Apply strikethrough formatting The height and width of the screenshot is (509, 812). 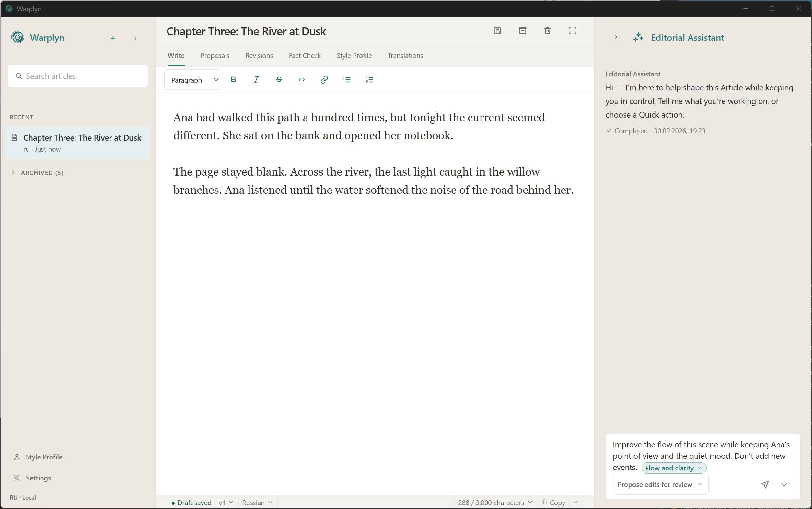click(x=279, y=79)
